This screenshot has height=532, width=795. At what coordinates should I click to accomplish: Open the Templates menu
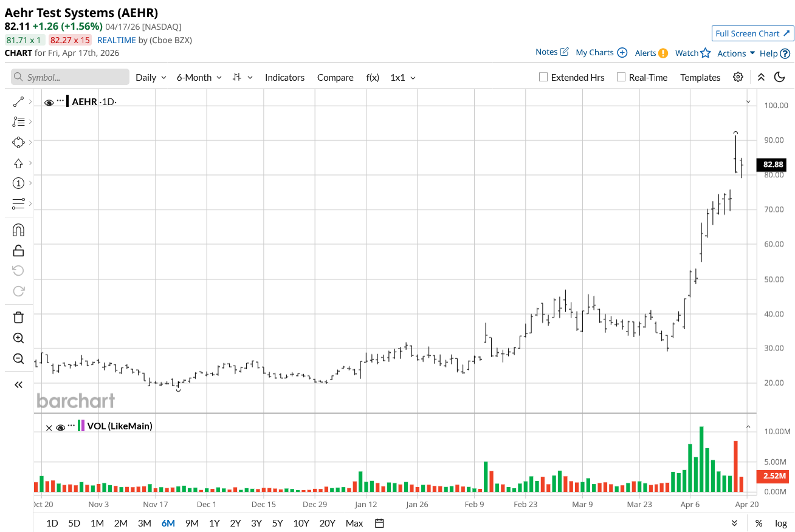click(700, 78)
